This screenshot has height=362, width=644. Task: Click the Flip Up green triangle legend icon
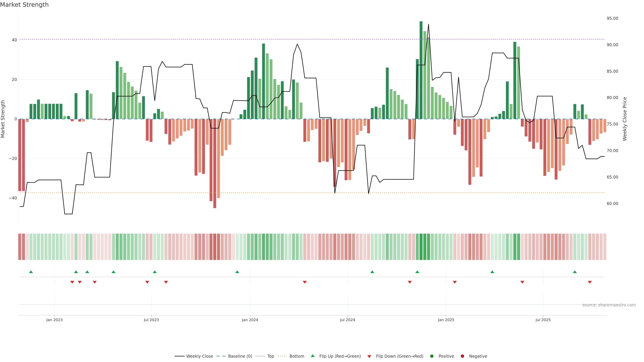312,356
